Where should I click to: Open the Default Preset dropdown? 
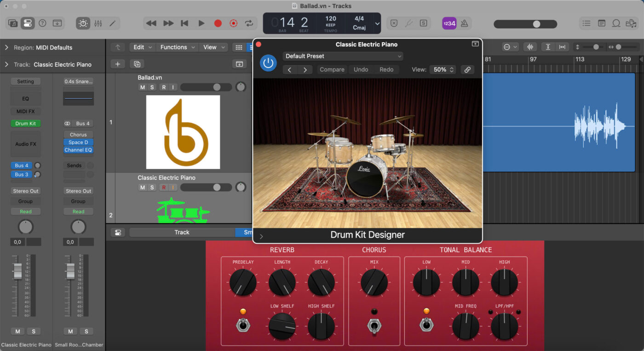(343, 56)
